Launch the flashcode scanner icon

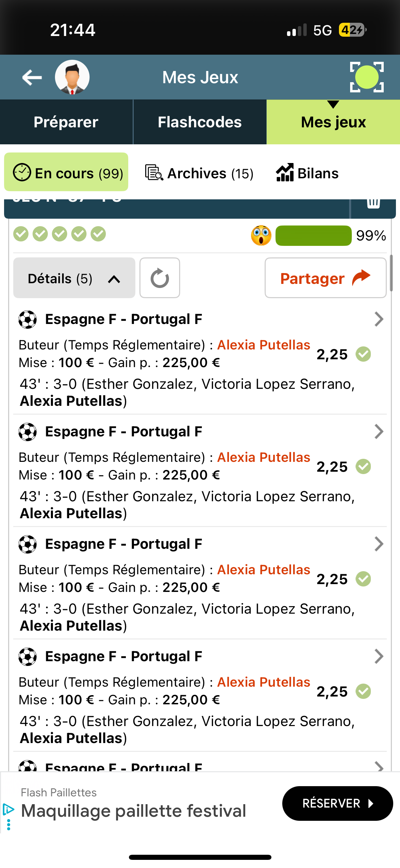coord(367,77)
